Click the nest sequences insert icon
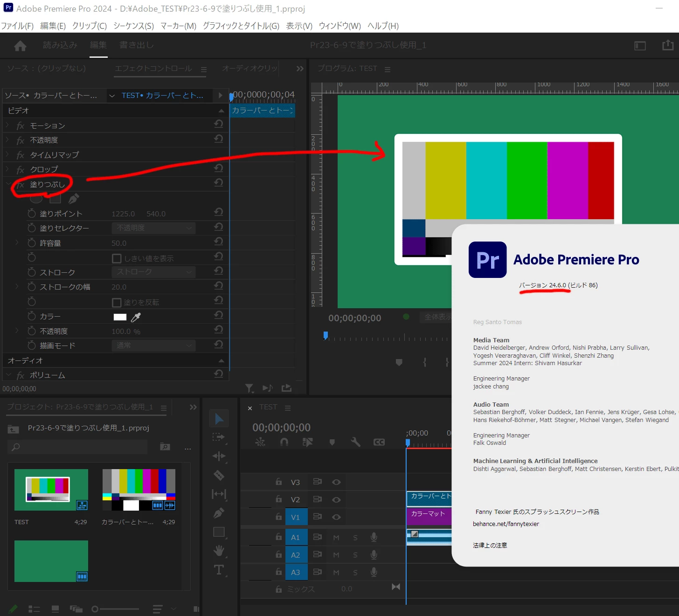Screen dimensions: 679x616 [x=260, y=442]
